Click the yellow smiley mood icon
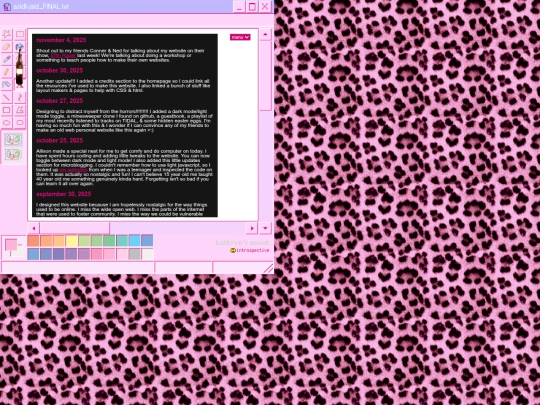540x405 pixels. [233, 250]
